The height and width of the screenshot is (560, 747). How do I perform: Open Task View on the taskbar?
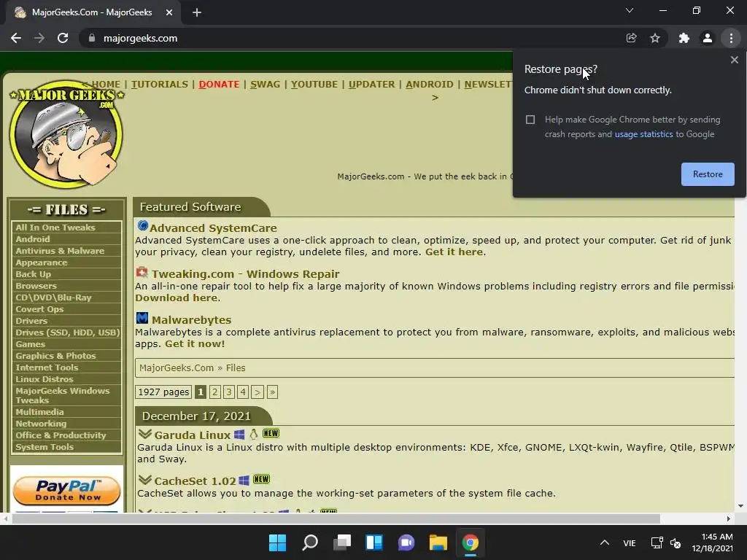342,542
